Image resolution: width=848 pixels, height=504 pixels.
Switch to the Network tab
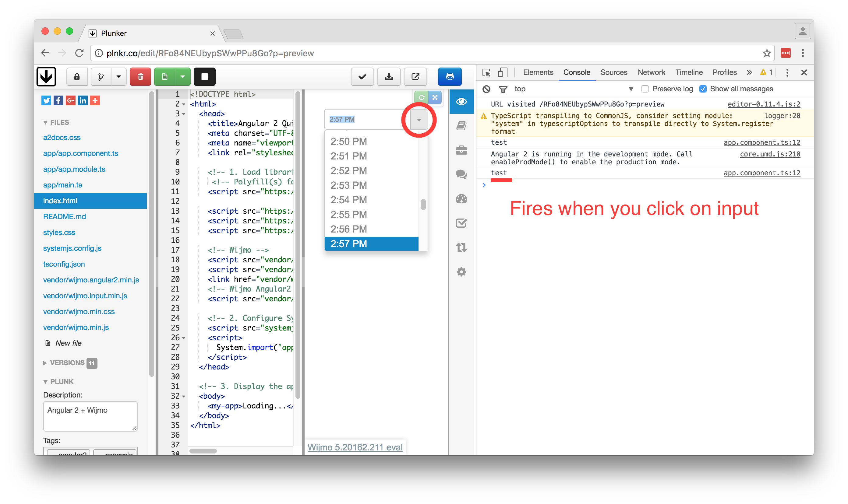click(651, 72)
